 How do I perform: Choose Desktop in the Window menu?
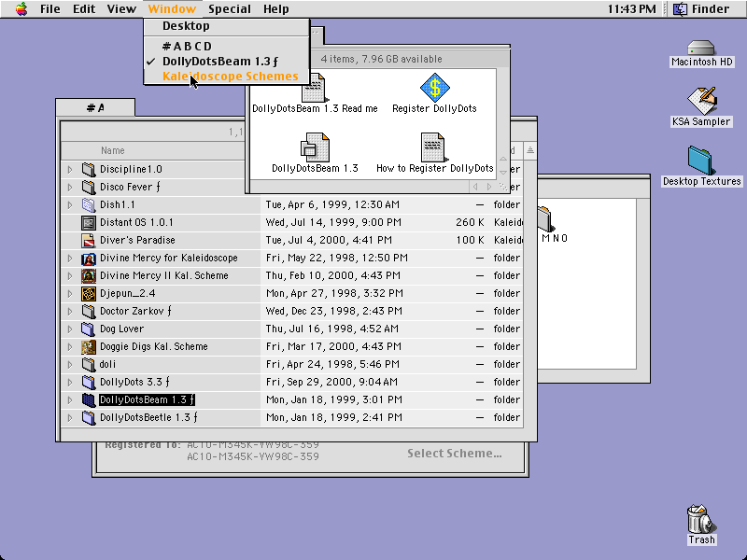pyautogui.click(x=227, y=26)
